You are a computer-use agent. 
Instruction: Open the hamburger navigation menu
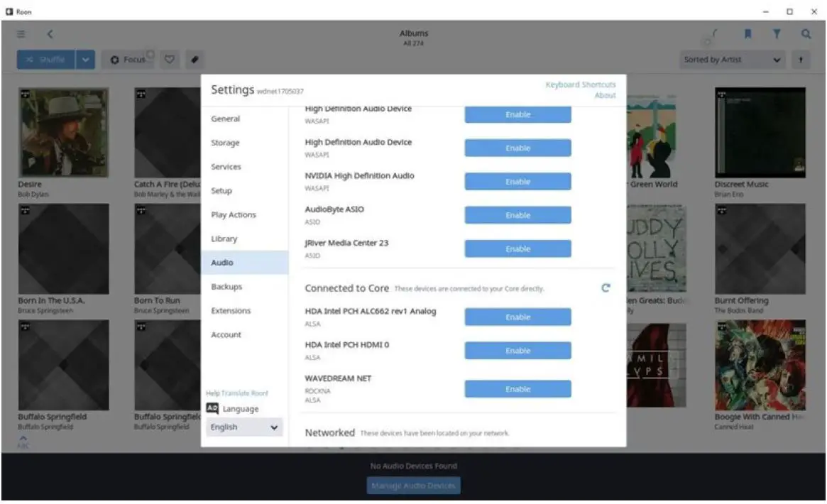coord(21,34)
